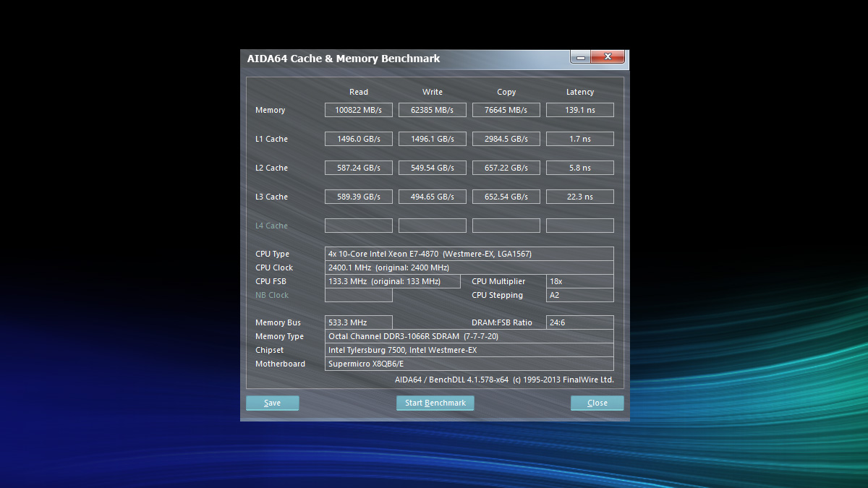Close the window using the red X

(608, 56)
